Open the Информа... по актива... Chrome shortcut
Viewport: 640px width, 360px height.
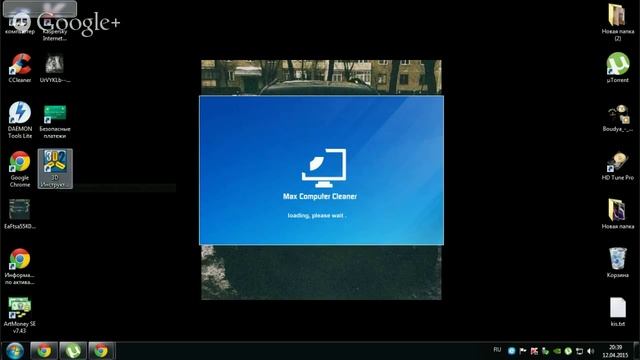pos(20,267)
